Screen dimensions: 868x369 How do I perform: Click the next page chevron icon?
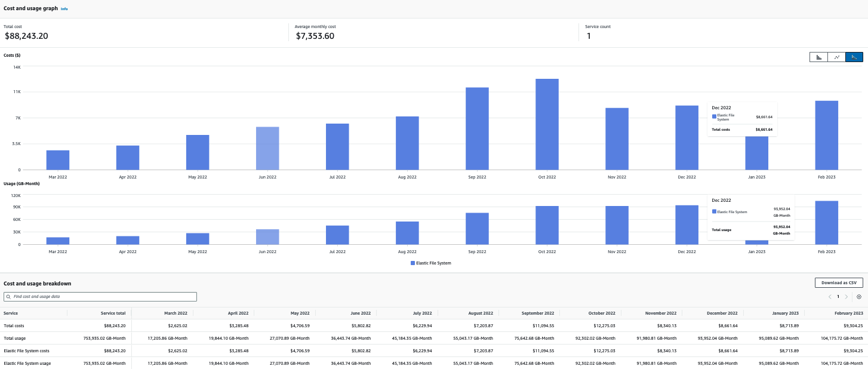[847, 297]
